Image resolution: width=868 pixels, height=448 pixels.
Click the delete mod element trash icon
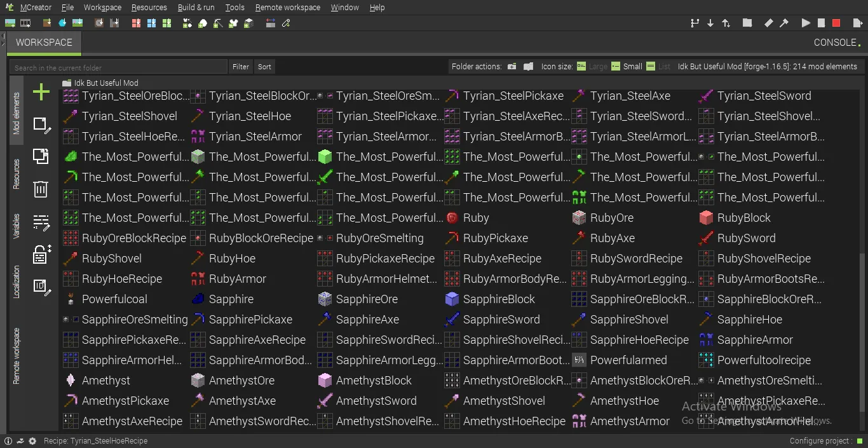click(41, 189)
